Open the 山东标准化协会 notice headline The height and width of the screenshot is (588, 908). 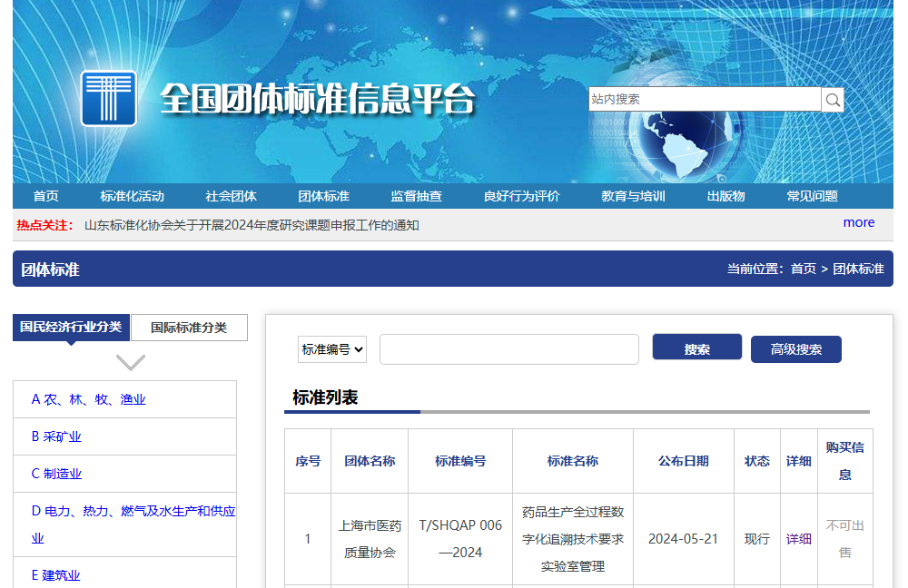tap(252, 225)
